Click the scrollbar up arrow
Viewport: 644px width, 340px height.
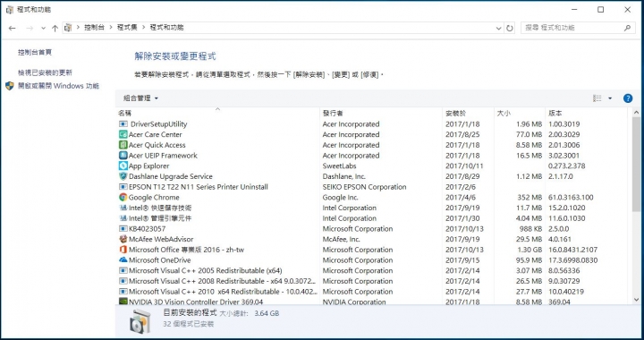(x=636, y=113)
